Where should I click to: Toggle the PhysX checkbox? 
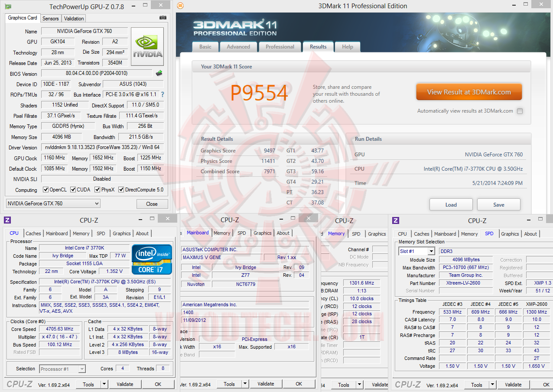point(98,190)
